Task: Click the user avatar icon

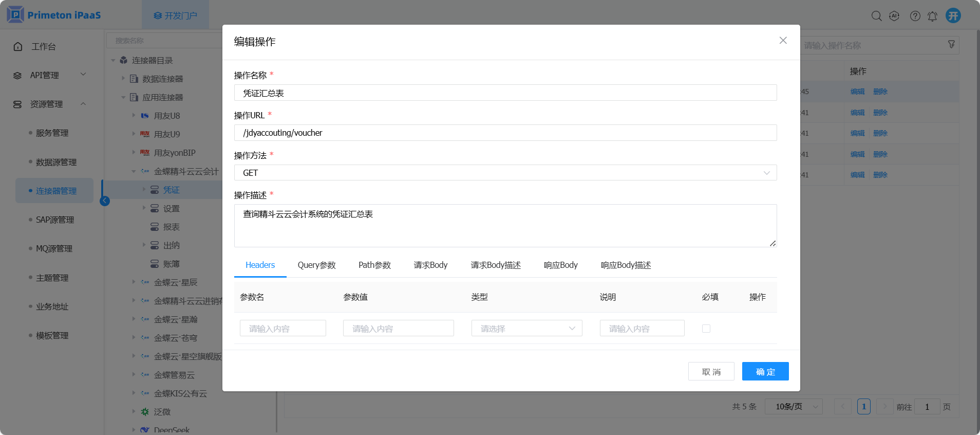Action: pyautogui.click(x=953, y=15)
